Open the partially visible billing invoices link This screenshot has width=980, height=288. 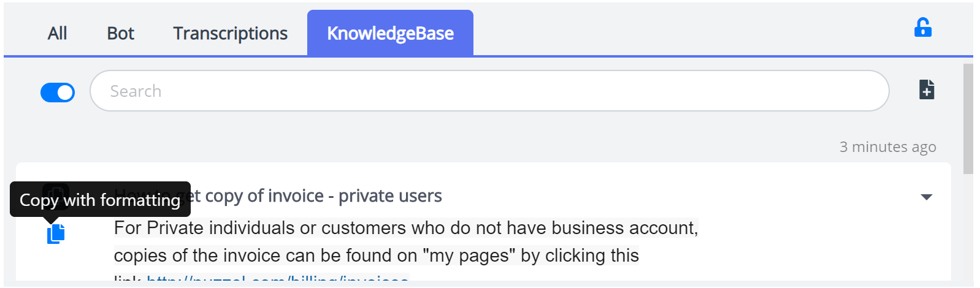277,279
